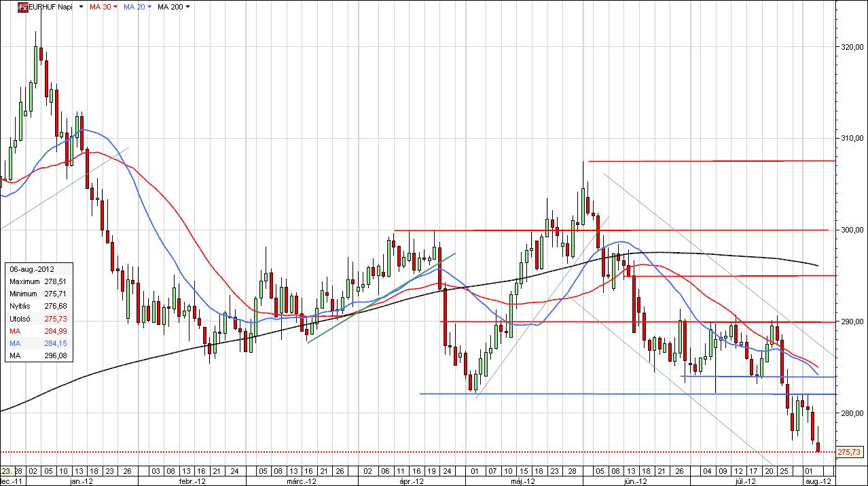Click the 290,00 price axis label
This screenshot has width=868, height=486.
point(851,322)
